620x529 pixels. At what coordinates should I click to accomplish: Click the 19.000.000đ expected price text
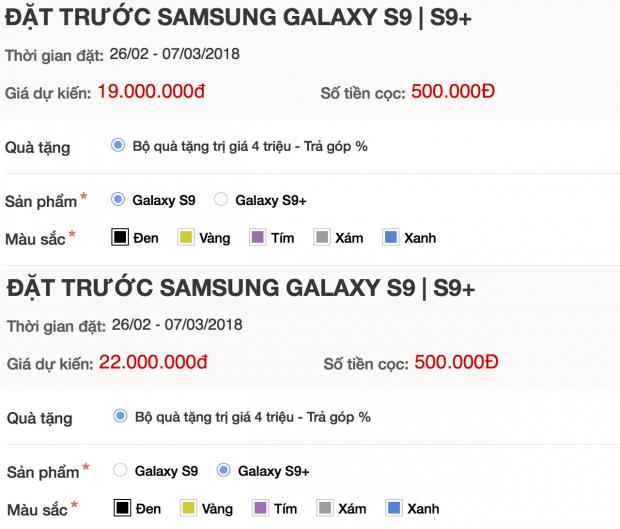tap(151, 93)
